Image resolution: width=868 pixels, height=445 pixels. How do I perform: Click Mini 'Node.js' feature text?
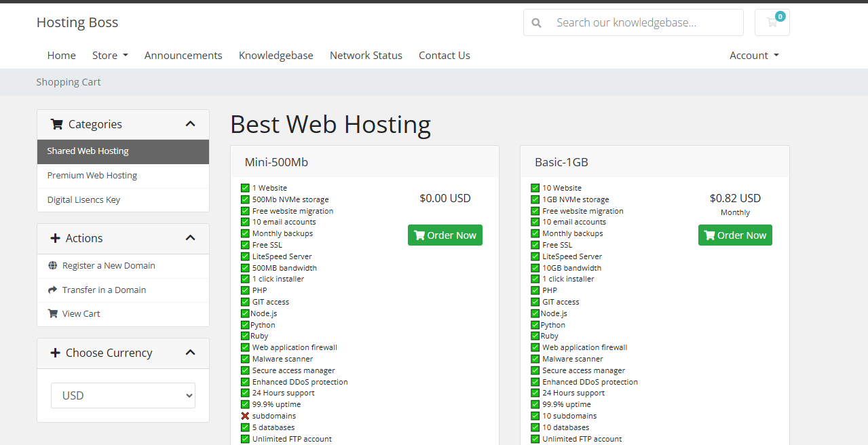pyautogui.click(x=264, y=313)
